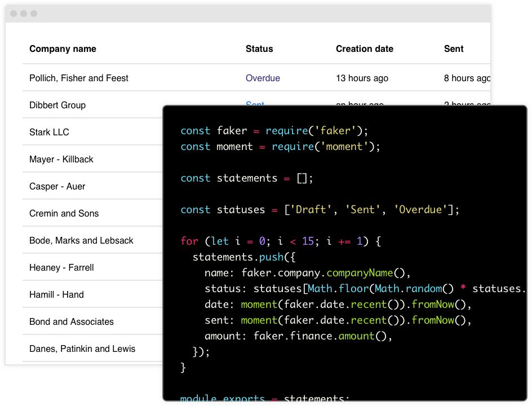Sort the table by the "Company name" header
Image resolution: width=532 pixels, height=406 pixels.
coord(63,49)
